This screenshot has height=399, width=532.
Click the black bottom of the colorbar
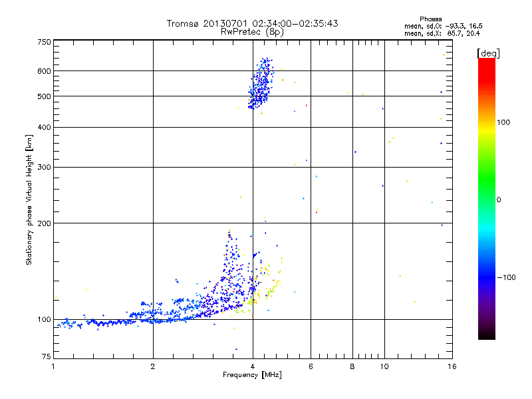(487, 334)
